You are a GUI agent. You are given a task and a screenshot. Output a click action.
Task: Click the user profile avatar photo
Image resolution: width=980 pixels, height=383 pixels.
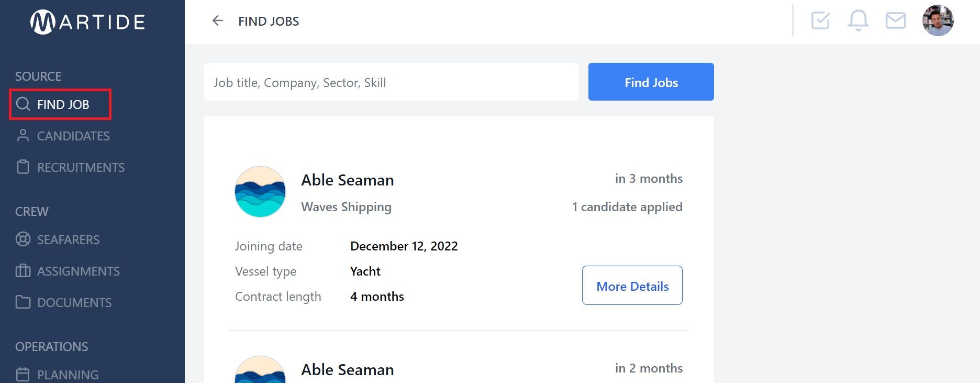[938, 20]
